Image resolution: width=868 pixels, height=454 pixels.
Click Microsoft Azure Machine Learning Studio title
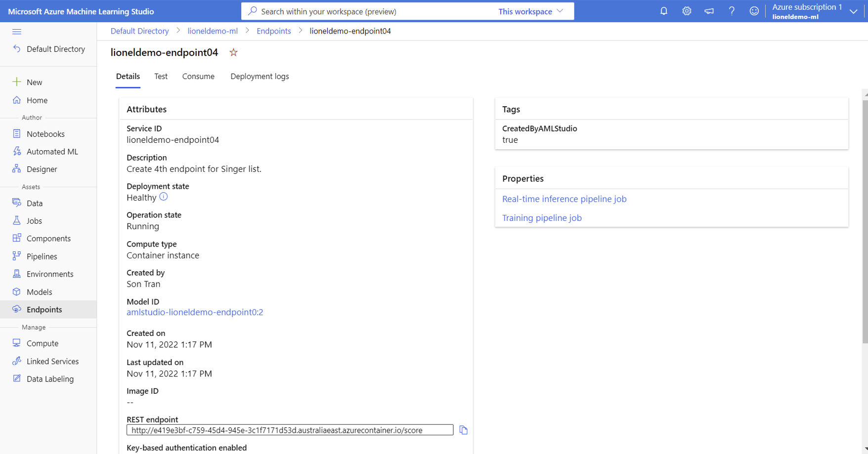pyautogui.click(x=81, y=11)
